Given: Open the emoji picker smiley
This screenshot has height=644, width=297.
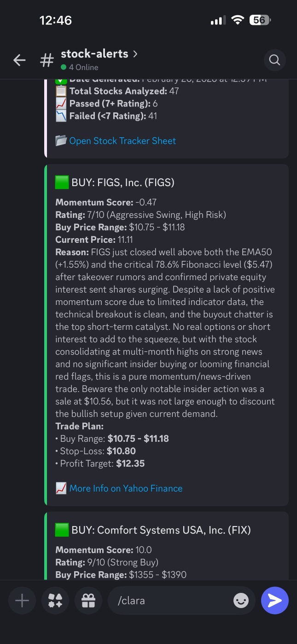Looking at the screenshot, I should [x=241, y=600].
